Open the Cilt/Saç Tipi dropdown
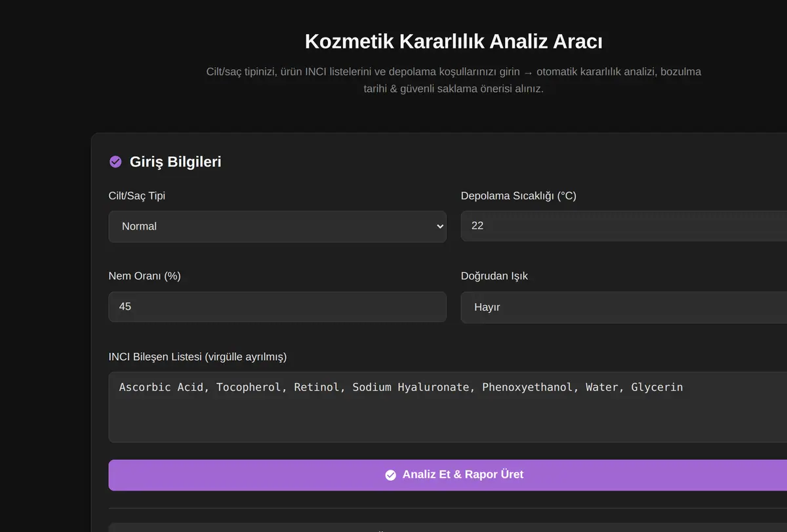 coord(277,226)
